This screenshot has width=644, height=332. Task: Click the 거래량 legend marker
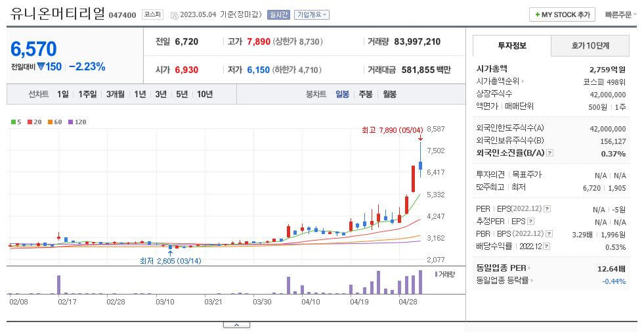[x=436, y=274]
